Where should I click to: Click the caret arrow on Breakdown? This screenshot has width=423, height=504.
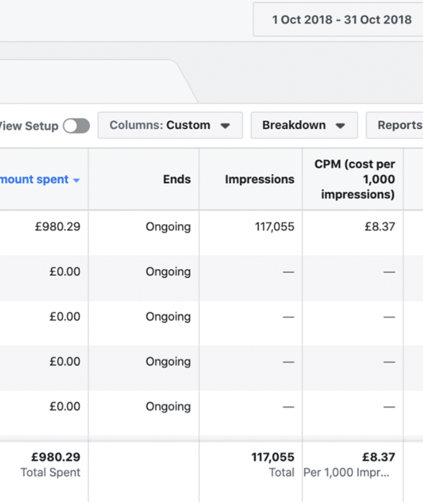pyautogui.click(x=340, y=126)
